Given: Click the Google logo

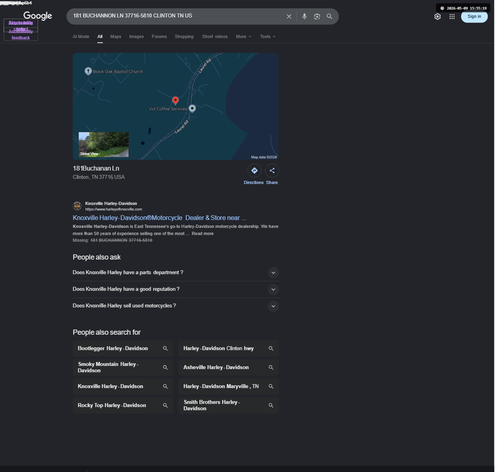Looking at the screenshot, I should 38,16.
